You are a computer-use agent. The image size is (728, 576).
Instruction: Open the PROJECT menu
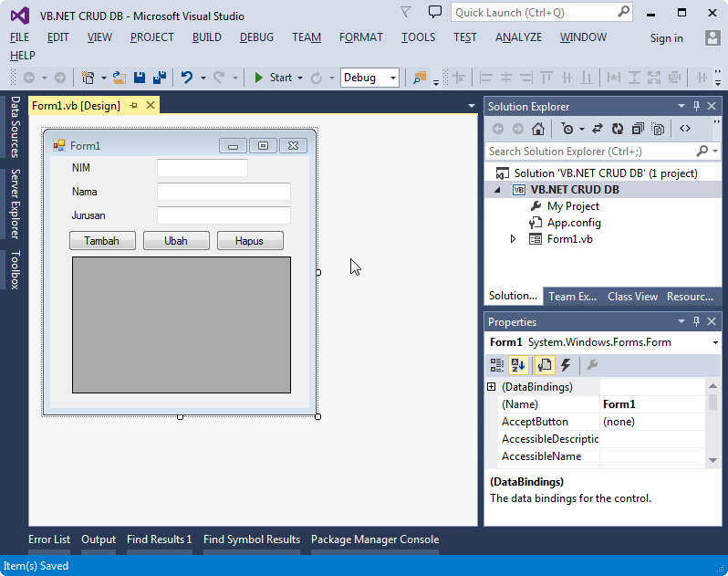(x=151, y=37)
